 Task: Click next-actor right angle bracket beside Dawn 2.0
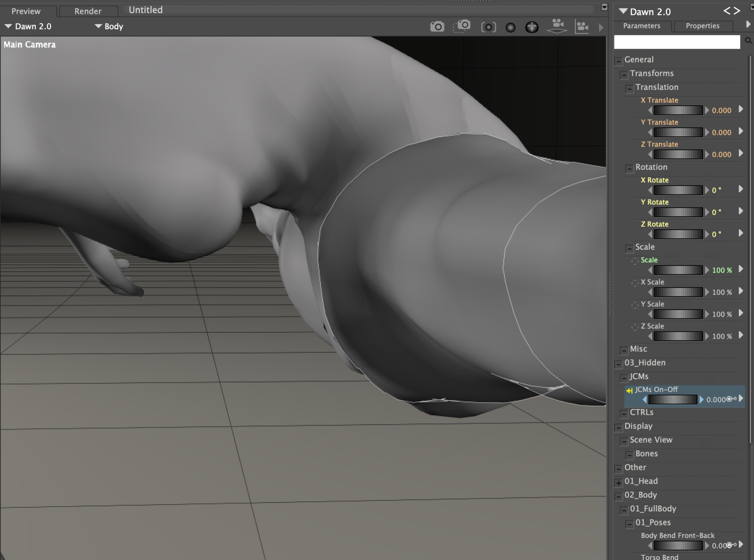tap(737, 11)
